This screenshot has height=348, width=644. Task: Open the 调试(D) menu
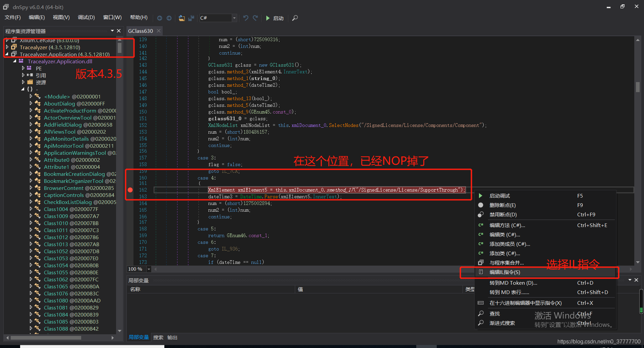(x=87, y=17)
